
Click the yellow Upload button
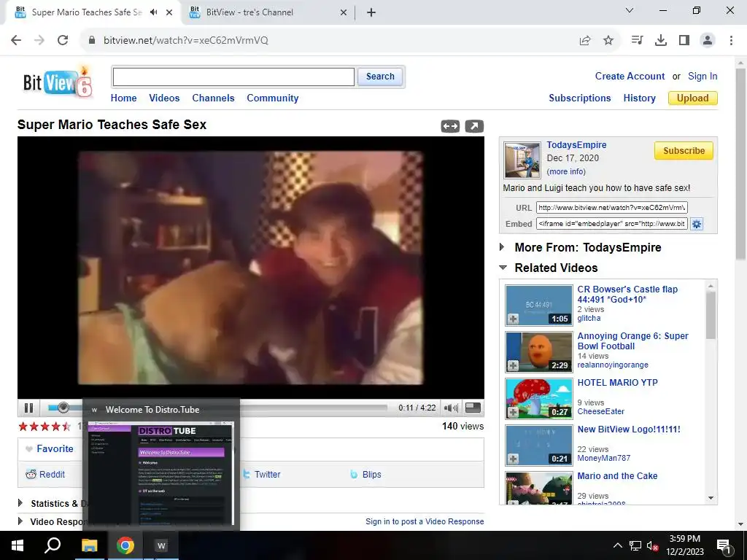coord(693,98)
